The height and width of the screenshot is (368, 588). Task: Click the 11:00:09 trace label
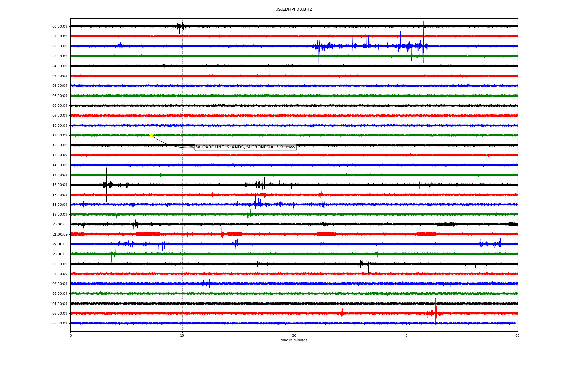[x=60, y=135]
